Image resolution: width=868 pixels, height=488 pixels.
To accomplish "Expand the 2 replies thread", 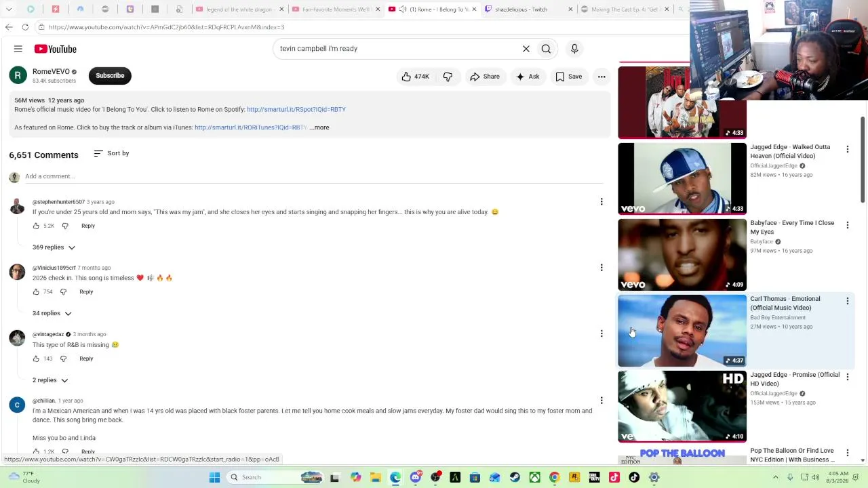I will pos(50,380).
